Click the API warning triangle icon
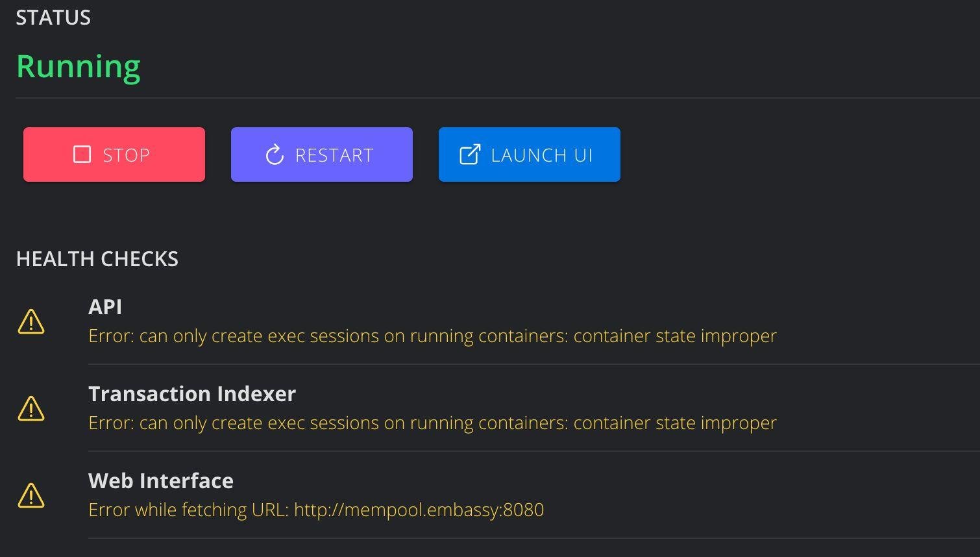The height and width of the screenshot is (557, 980). click(x=31, y=321)
